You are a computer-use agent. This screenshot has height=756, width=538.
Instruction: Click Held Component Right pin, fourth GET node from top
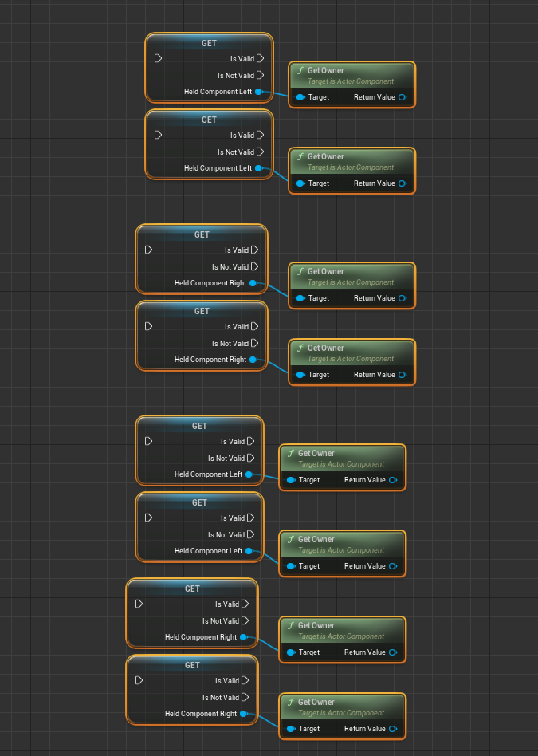253,360
